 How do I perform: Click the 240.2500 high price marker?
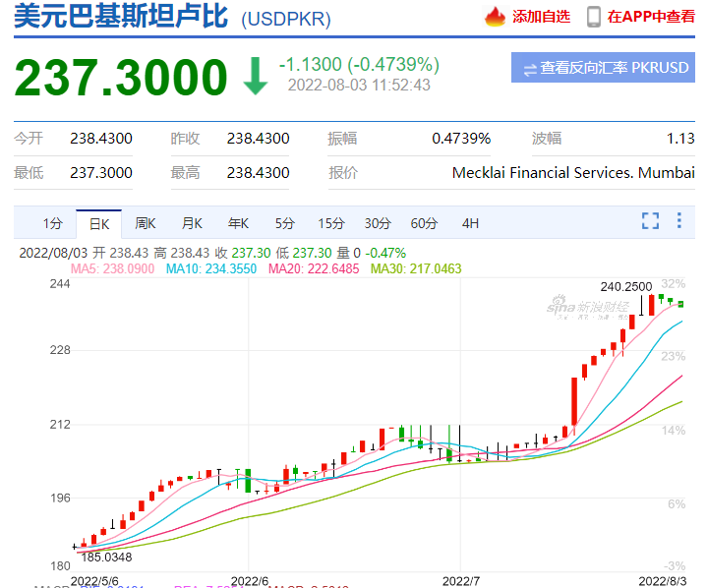(x=625, y=286)
